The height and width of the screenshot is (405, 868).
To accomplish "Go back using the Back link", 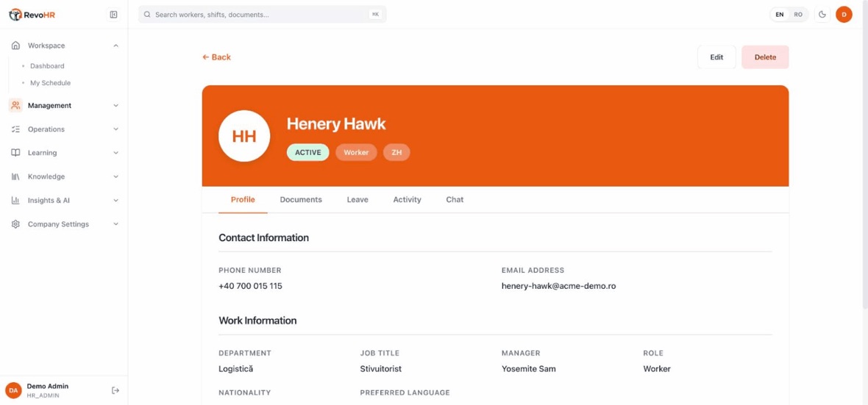I will click(216, 57).
